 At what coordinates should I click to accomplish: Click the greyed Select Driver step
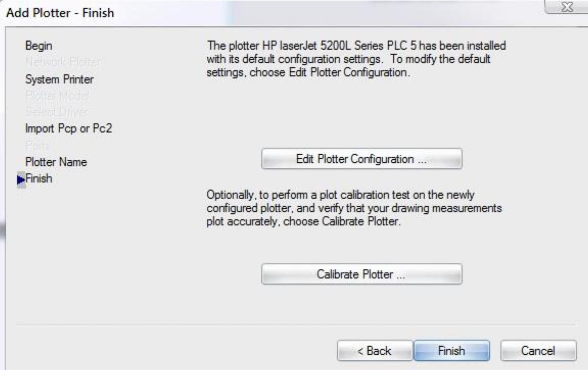coord(57,111)
